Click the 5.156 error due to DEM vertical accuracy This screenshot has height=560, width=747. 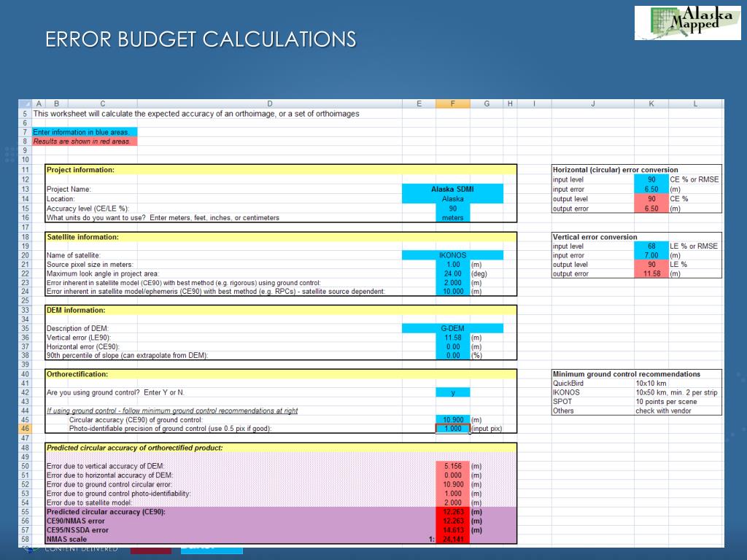coord(452,466)
